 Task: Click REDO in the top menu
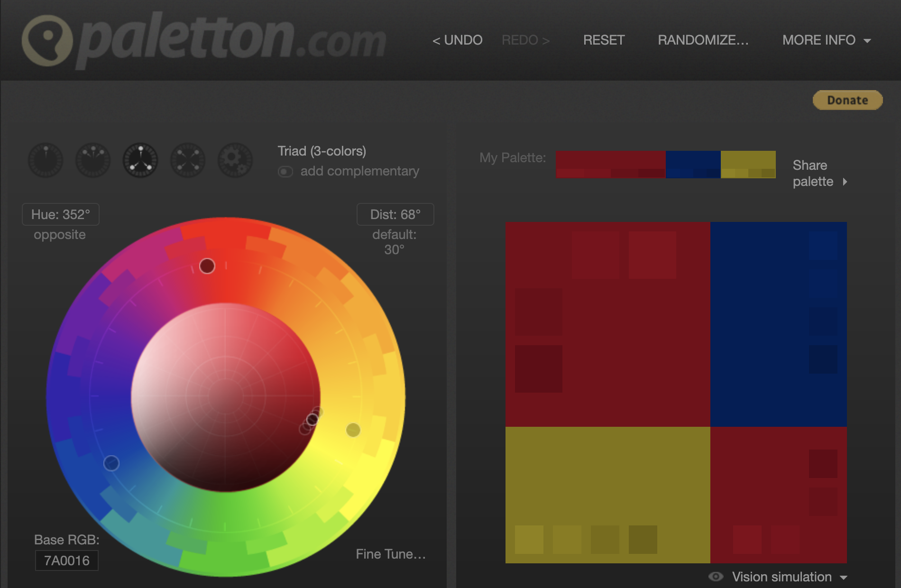[x=526, y=40]
